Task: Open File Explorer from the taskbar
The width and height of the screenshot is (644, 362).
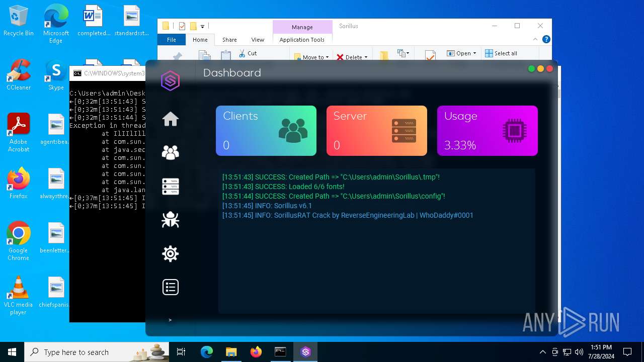Action: [x=231, y=352]
